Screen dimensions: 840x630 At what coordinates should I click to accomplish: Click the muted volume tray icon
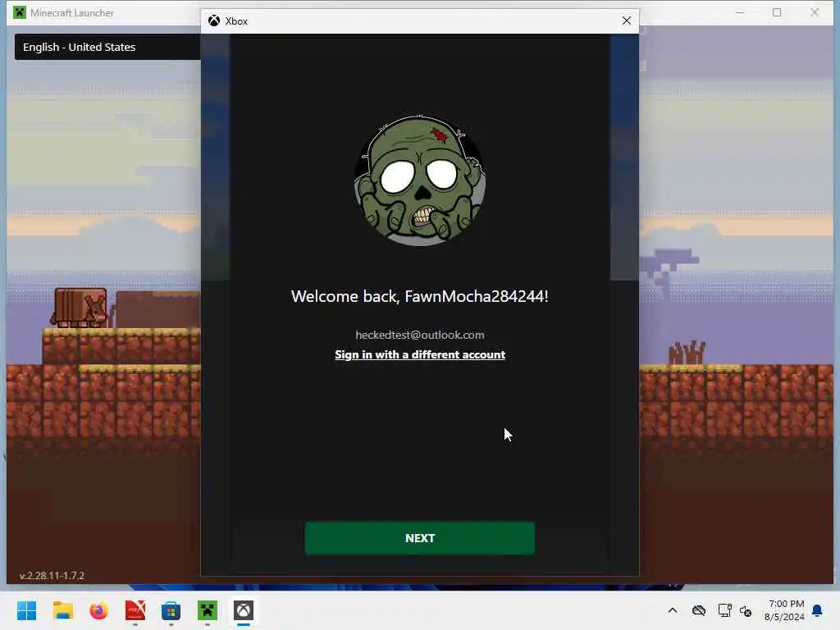point(745,610)
